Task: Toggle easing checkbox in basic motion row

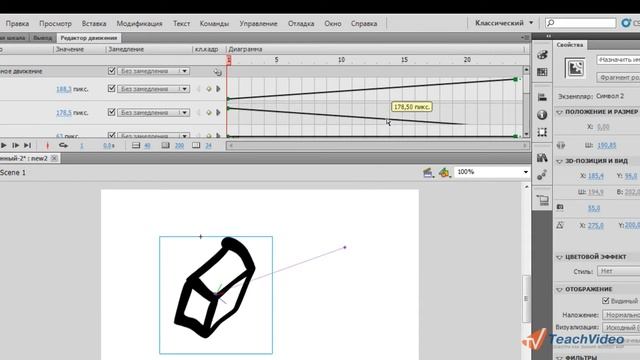Action: (111, 71)
